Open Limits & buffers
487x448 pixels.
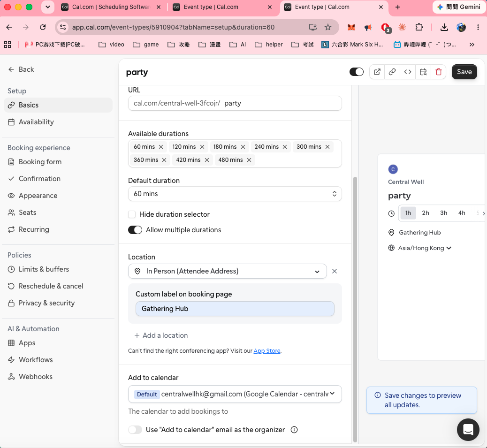[x=58, y=269]
